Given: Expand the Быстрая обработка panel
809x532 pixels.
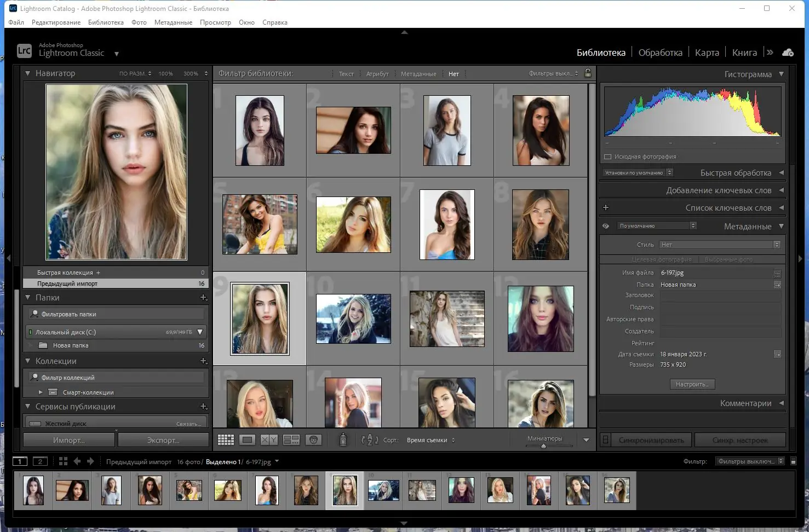Looking at the screenshot, I should click(x=782, y=173).
